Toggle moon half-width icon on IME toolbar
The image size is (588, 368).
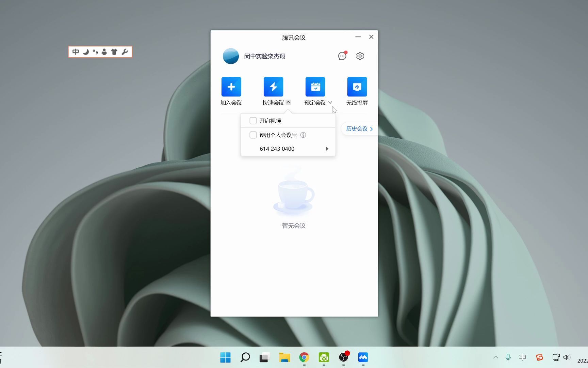[86, 52]
